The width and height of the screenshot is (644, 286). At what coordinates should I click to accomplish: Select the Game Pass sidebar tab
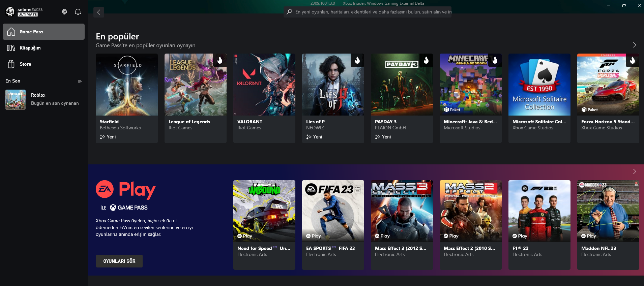[x=43, y=32]
